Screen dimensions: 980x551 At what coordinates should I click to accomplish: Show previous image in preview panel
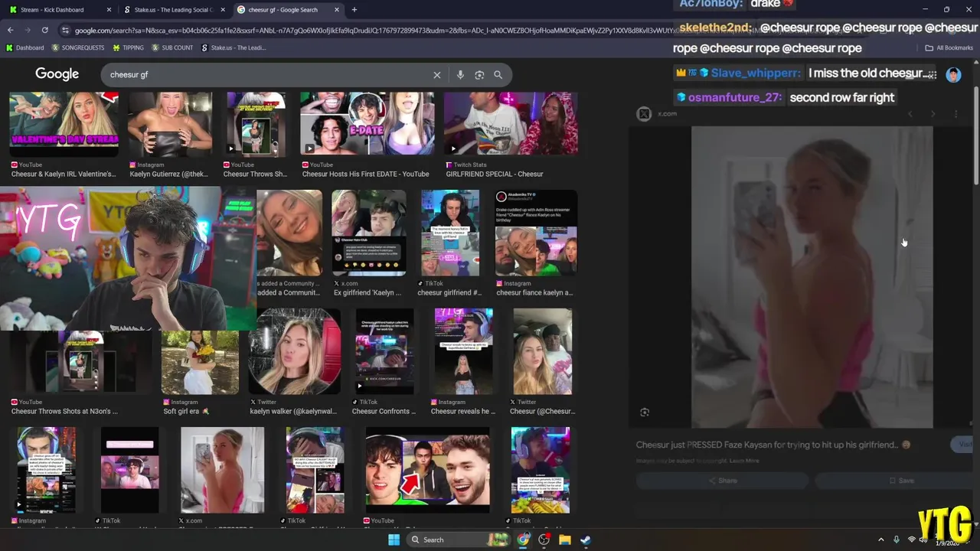(910, 114)
